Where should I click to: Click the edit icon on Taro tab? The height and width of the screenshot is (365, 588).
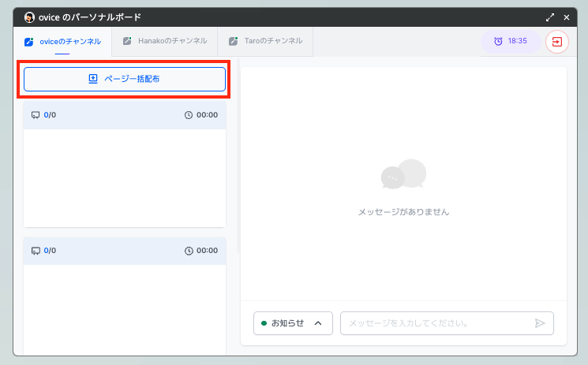[x=234, y=41]
